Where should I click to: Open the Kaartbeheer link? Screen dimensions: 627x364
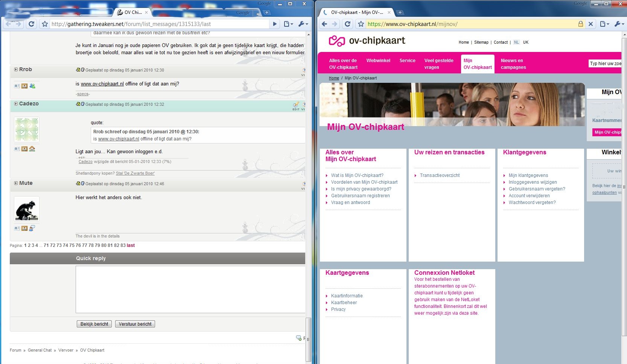(344, 303)
